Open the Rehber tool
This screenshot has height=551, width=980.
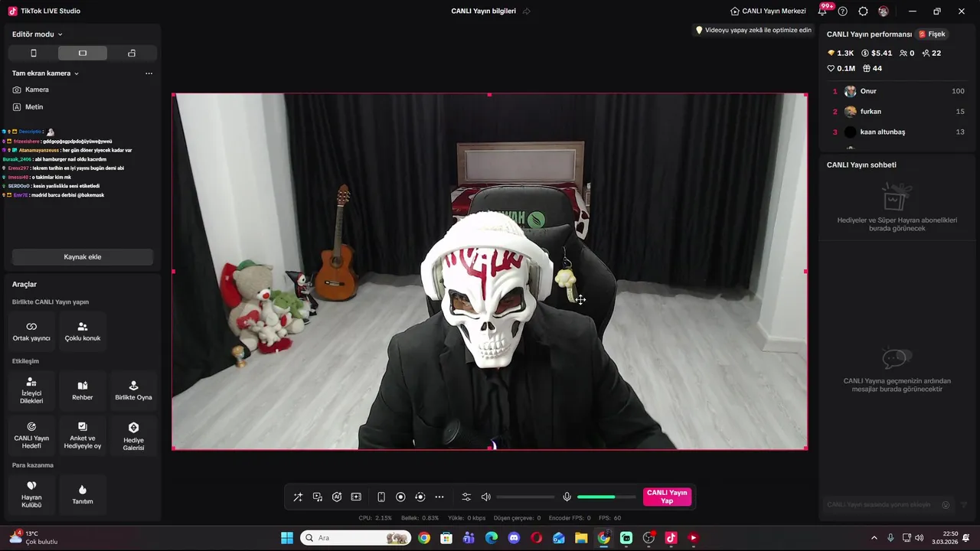click(83, 391)
